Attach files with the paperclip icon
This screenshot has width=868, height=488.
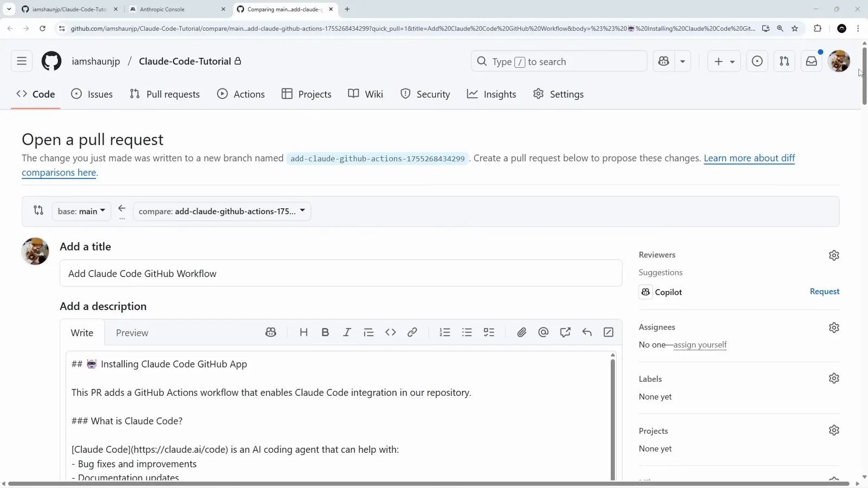521,332
